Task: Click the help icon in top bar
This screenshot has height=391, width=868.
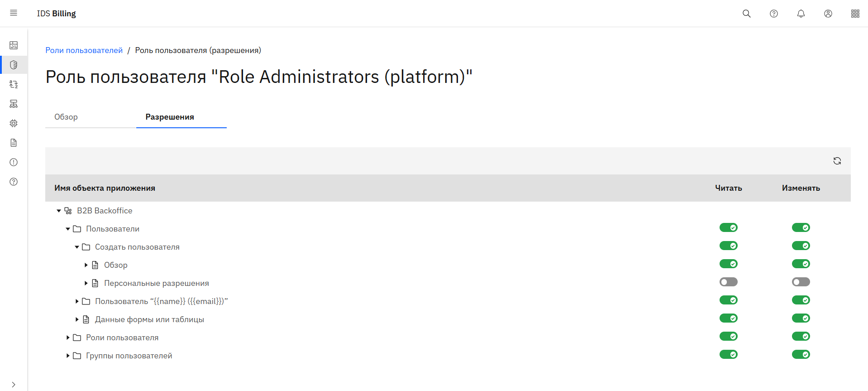Action: point(773,14)
